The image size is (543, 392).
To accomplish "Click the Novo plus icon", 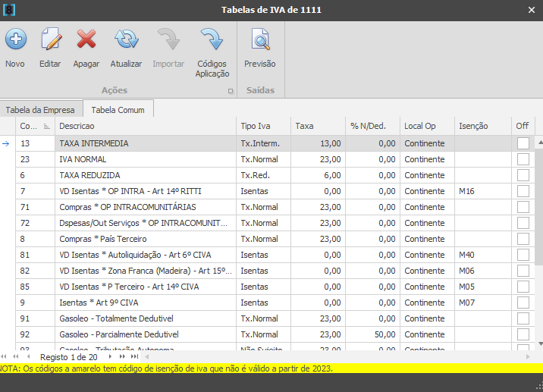I will coord(16,39).
